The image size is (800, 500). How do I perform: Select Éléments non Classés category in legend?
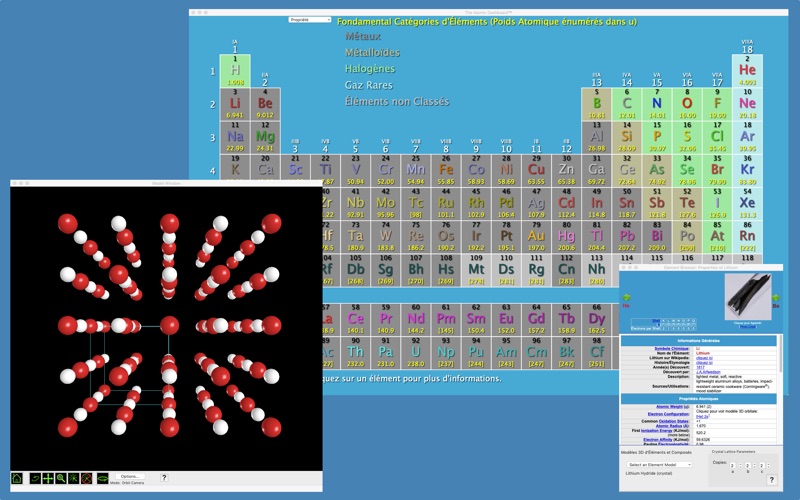[x=397, y=102]
